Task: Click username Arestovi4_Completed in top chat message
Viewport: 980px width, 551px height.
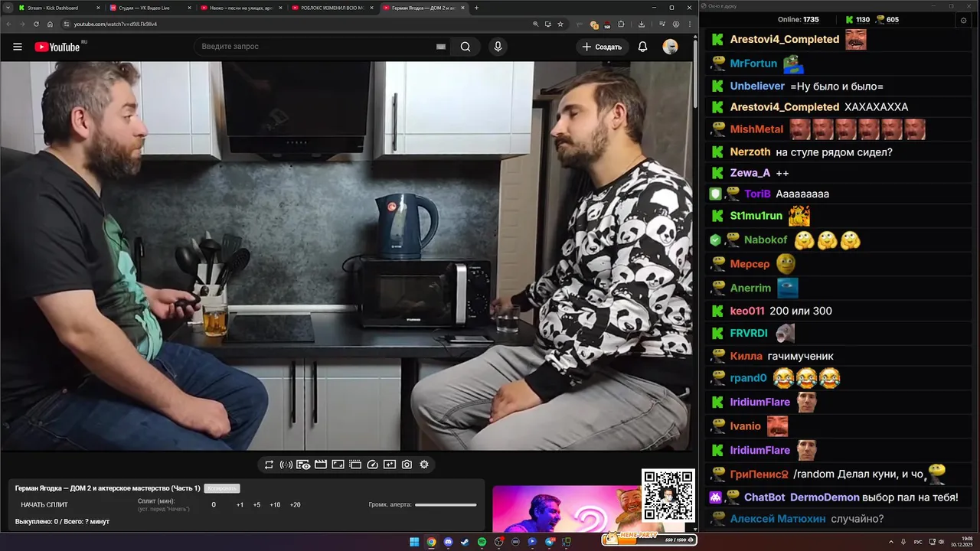Action: [785, 40]
